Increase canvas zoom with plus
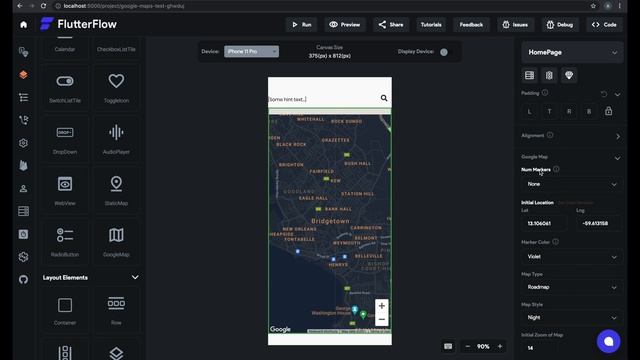 tap(500, 347)
